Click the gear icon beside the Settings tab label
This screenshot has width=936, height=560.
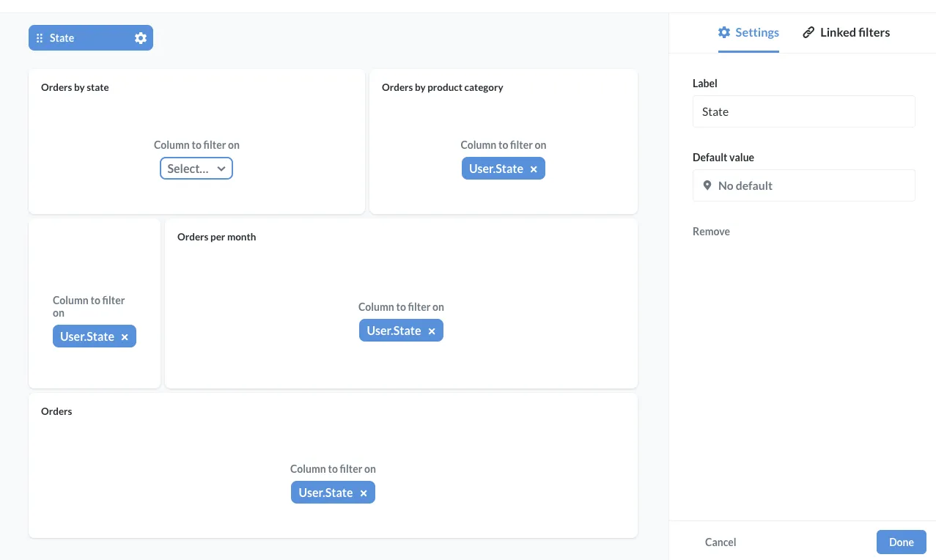724,32
